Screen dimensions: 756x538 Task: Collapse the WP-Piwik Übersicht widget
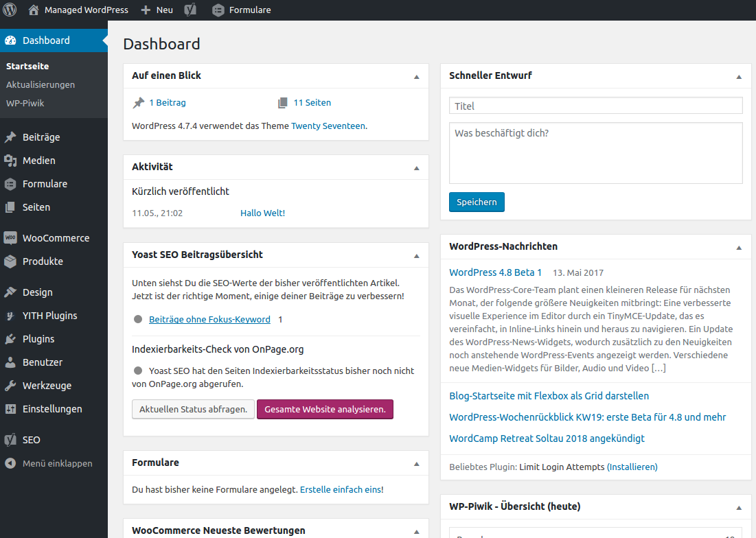739,508
